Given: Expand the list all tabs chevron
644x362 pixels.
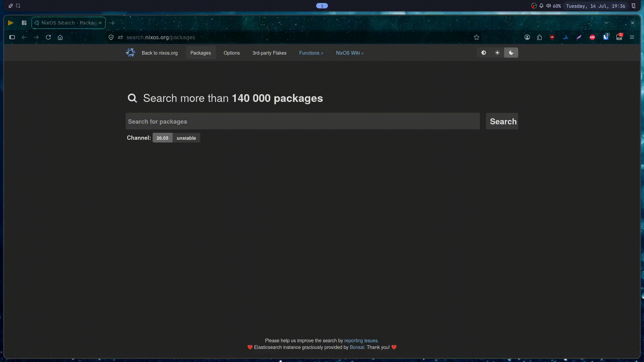Looking at the screenshot, I should point(606,23).
